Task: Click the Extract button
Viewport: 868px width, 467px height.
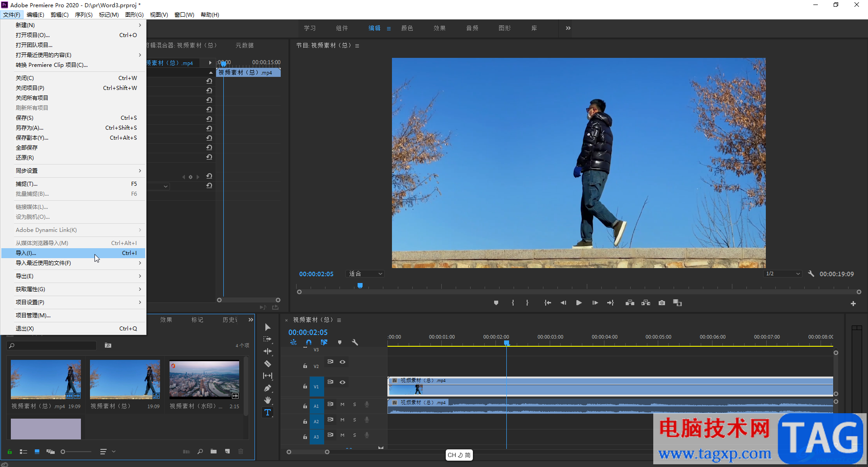Action: click(x=646, y=303)
